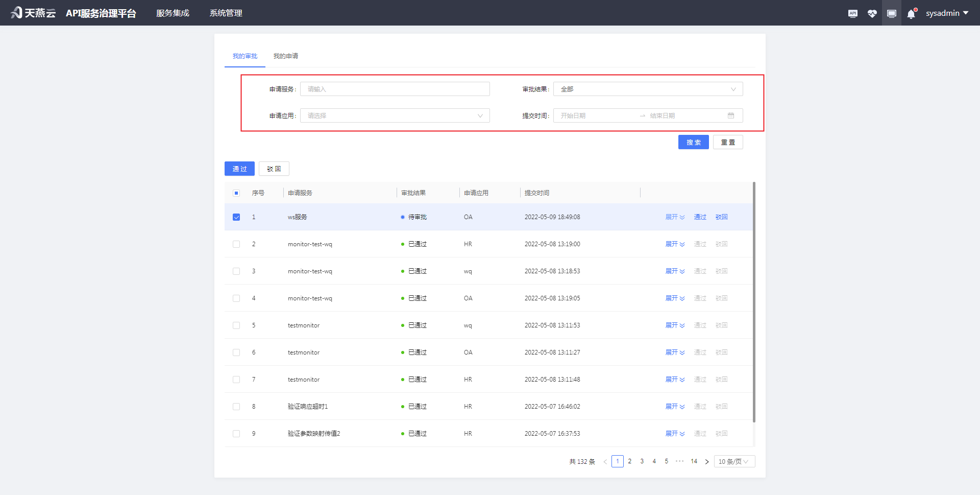Open the monitor screen icon in header
The height and width of the screenshot is (495, 980).
891,13
